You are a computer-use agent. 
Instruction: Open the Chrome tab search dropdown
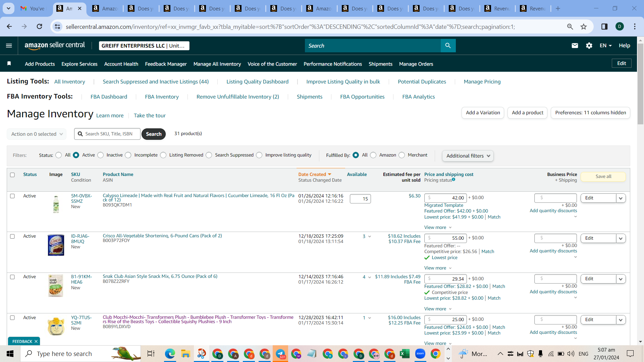click(8, 8)
